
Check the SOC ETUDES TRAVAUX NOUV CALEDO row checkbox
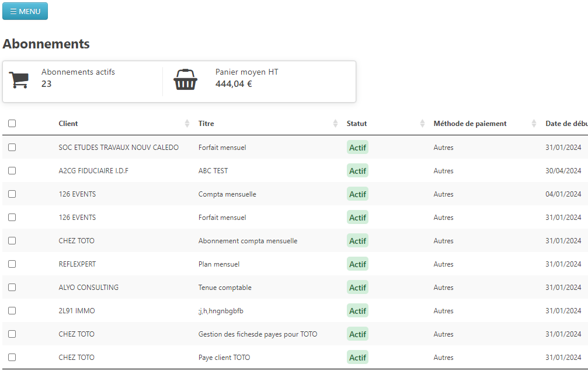(12, 148)
